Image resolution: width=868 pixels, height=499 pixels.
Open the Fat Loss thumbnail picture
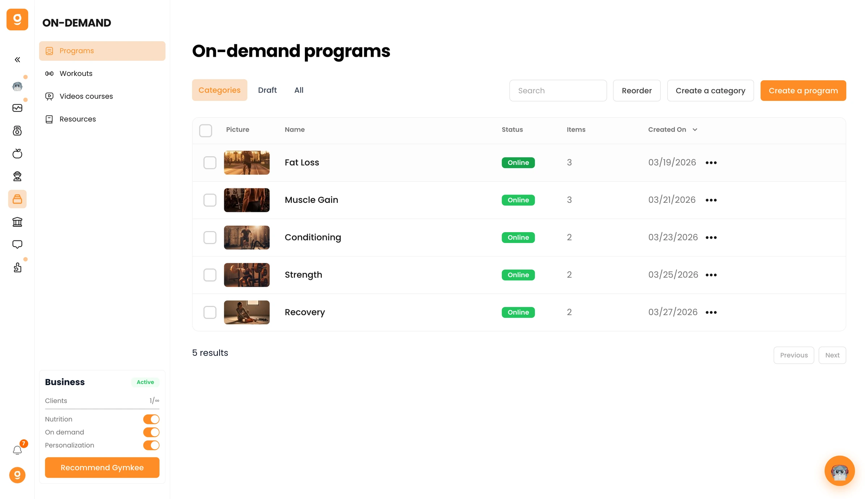(247, 163)
